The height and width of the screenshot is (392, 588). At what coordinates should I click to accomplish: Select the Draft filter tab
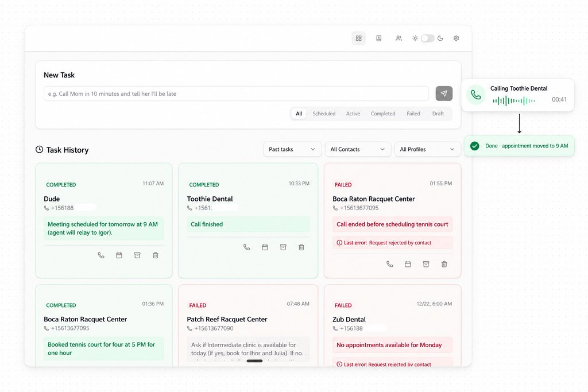[x=438, y=114]
